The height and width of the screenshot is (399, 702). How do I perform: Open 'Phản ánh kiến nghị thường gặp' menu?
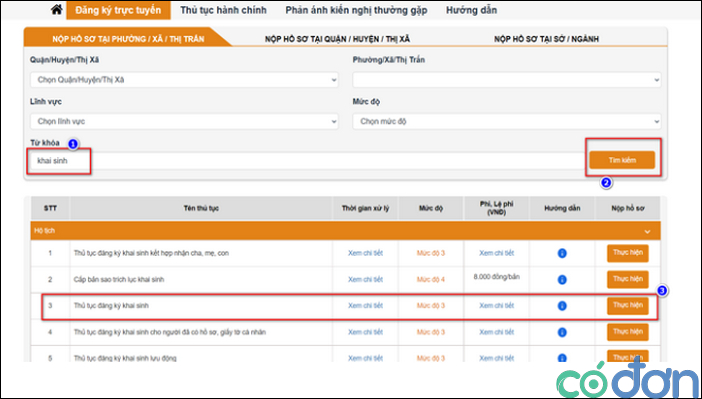(x=356, y=10)
